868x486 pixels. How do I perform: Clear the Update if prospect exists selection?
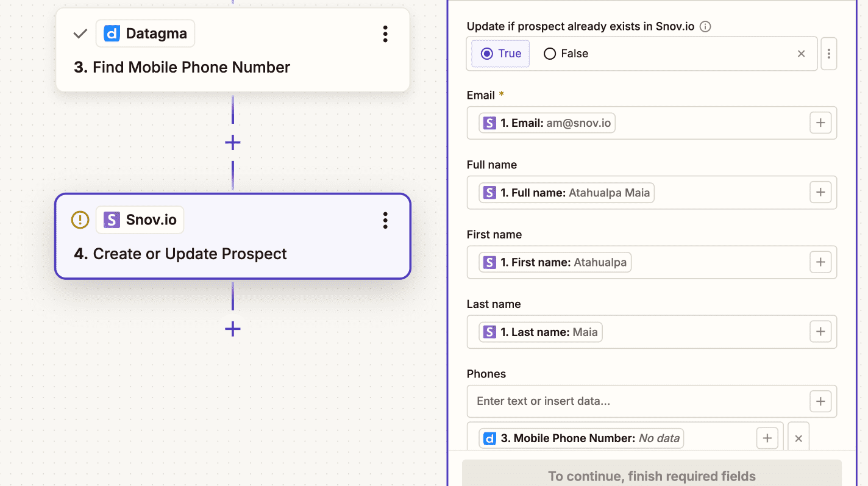coord(801,54)
